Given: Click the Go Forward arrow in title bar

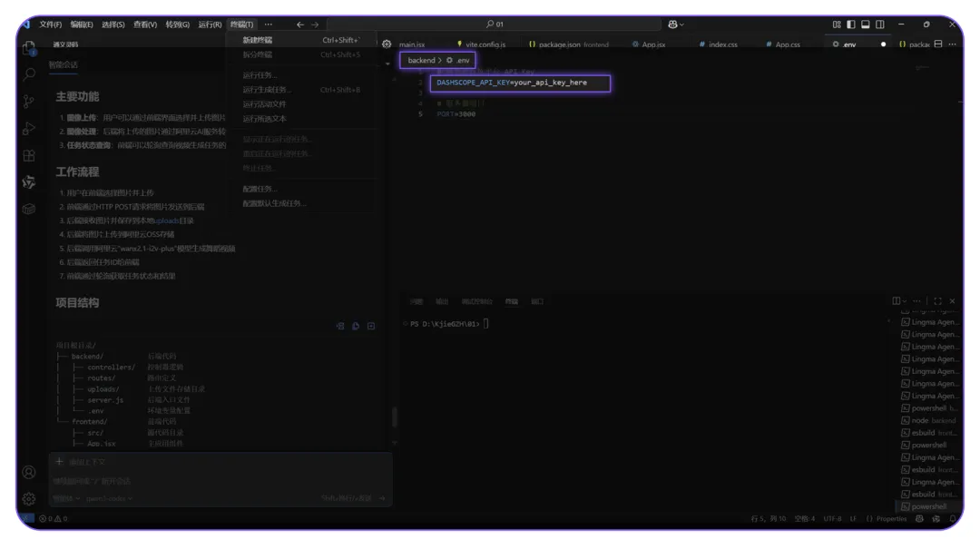Looking at the screenshot, I should click(315, 25).
